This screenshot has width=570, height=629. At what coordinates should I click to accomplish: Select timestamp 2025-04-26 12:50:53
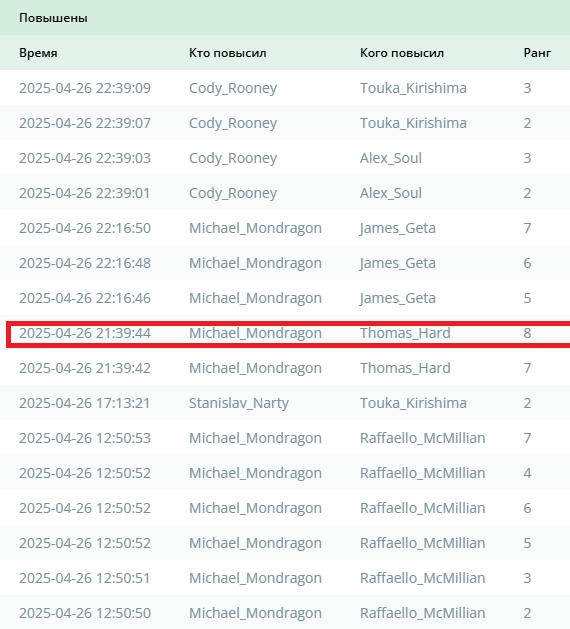85,438
